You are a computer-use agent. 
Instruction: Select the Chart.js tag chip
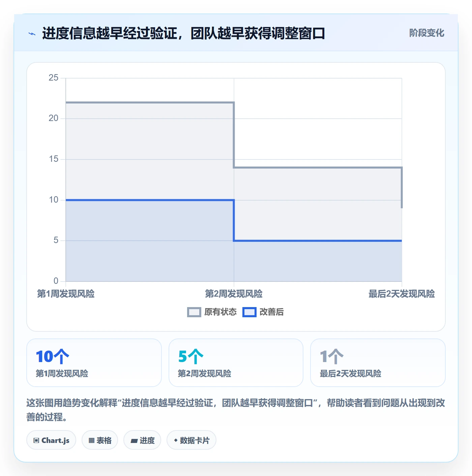click(x=51, y=440)
